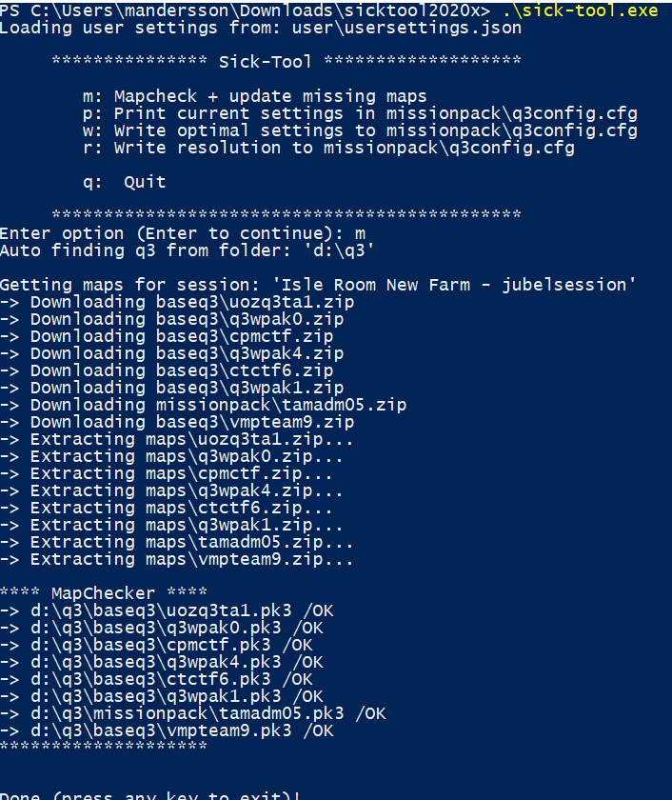
Task: Click the Downloading baseq3\cpmctf.zip line
Action: click(x=182, y=336)
